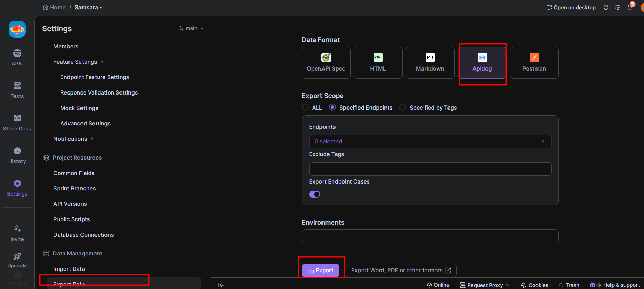Open History in sidebar
The width and height of the screenshot is (644, 289).
[17, 155]
